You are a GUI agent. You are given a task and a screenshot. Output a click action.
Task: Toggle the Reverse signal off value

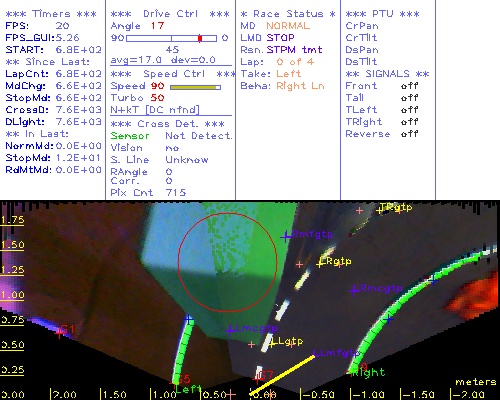409,134
